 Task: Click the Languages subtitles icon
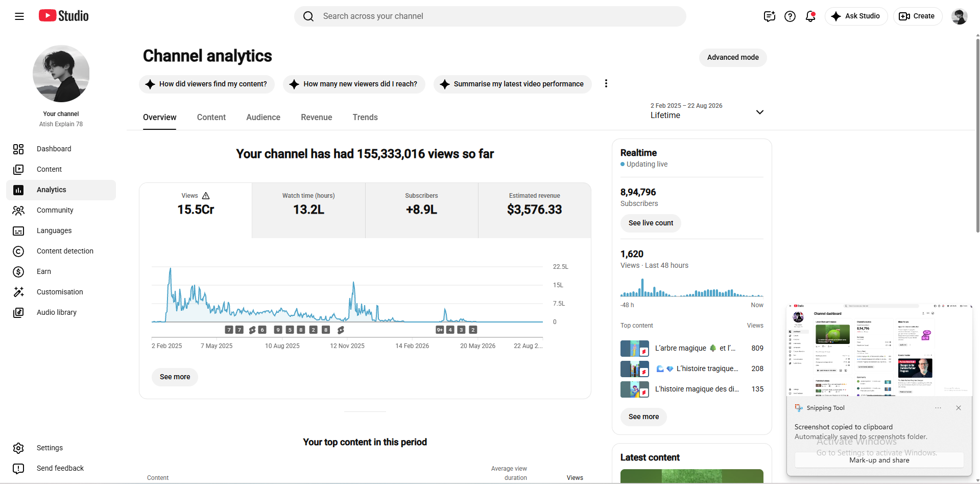tap(18, 231)
